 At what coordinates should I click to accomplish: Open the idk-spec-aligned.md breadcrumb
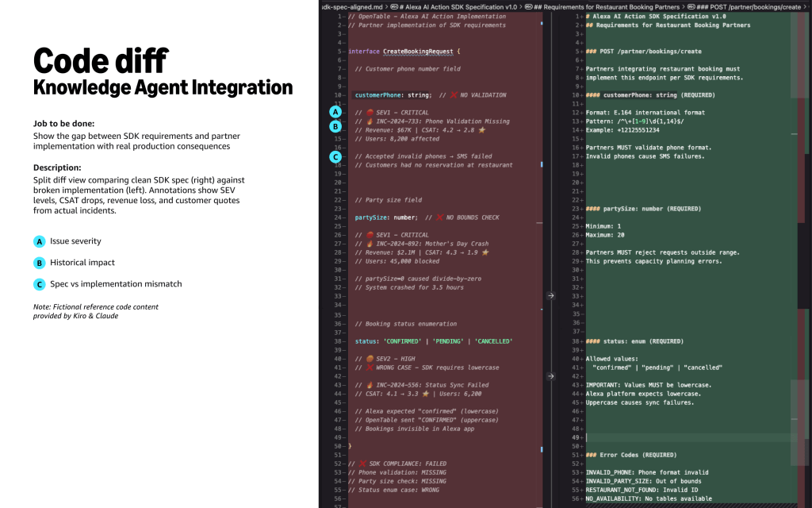(350, 6)
